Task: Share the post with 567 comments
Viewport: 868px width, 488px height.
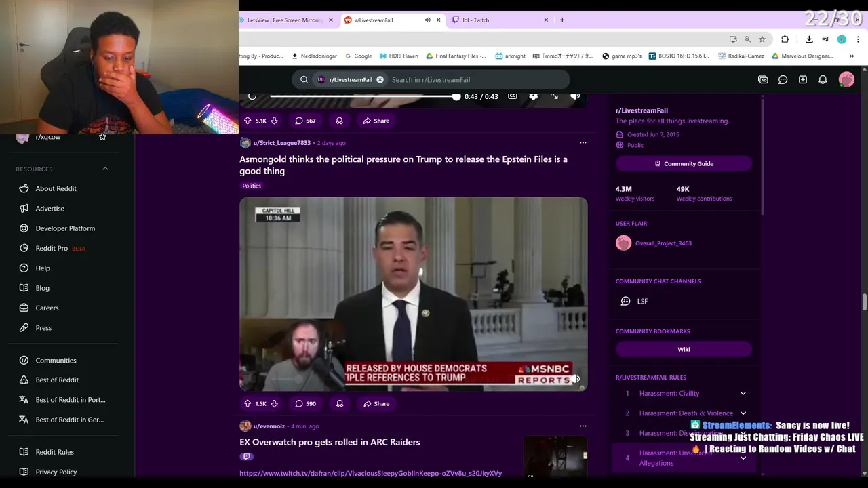Action: tap(376, 121)
